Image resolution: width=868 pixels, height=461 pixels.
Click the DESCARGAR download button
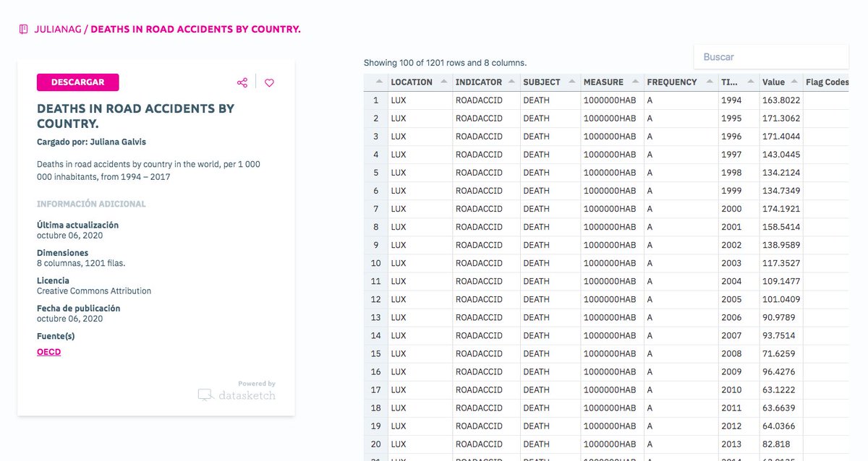78,82
